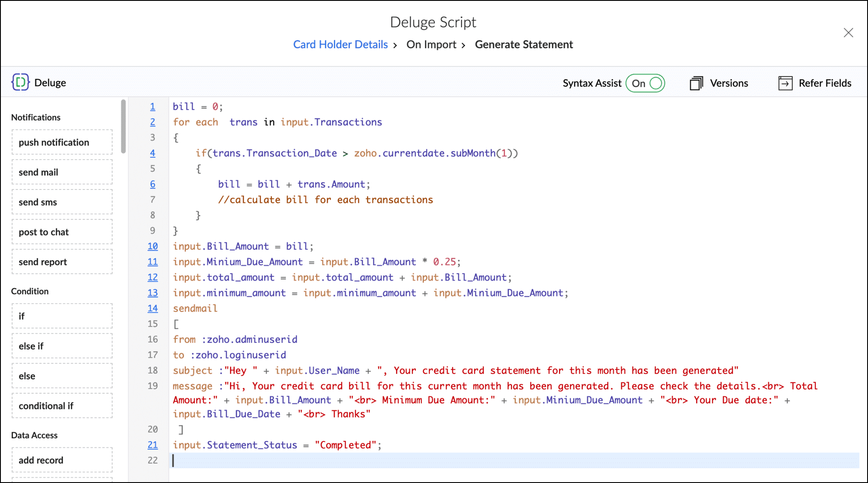The height and width of the screenshot is (483, 868).
Task: Click the Generate Statement breadcrumb
Action: (x=524, y=44)
